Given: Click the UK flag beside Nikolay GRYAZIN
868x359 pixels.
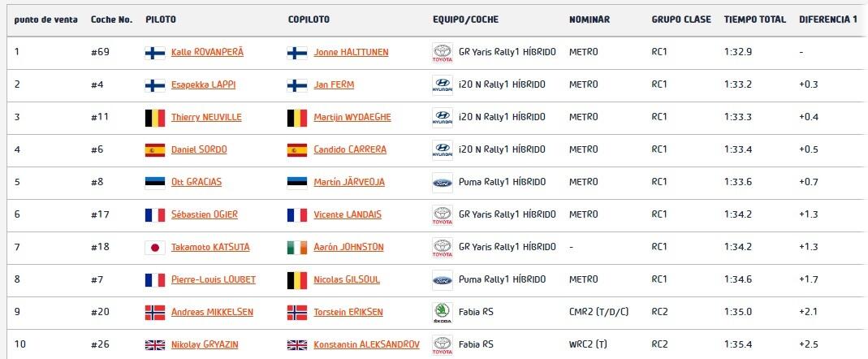Looking at the screenshot, I should [x=155, y=345].
